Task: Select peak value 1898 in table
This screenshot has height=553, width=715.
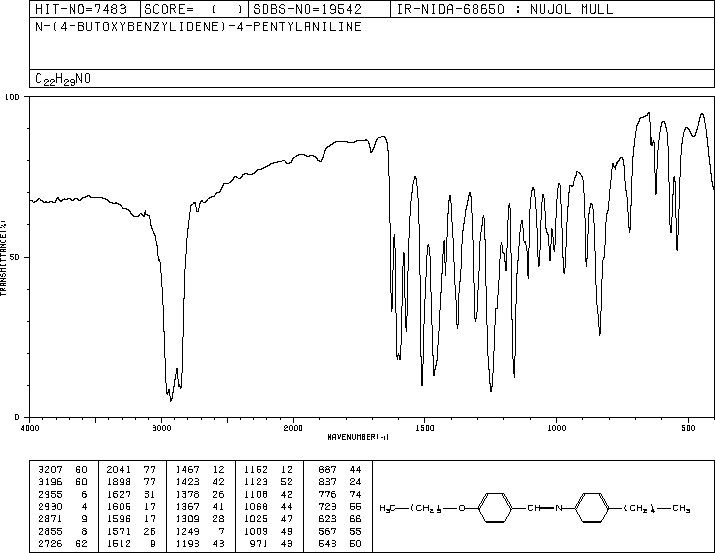Action: pyautogui.click(x=119, y=482)
